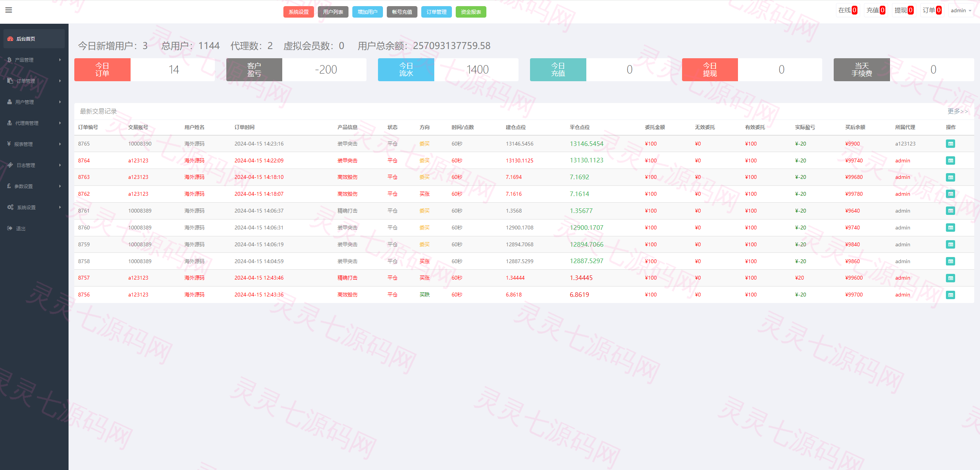Expand 参数设置 sidebar arrow
The height and width of the screenshot is (470, 980).
(60, 186)
